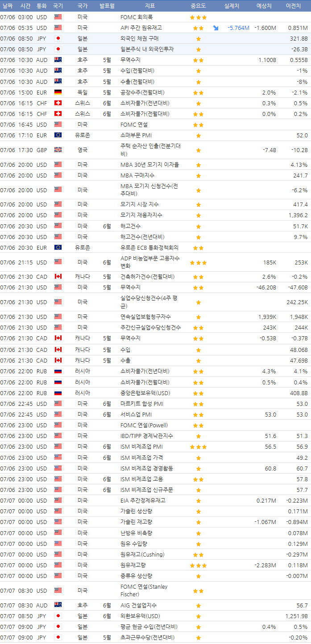Click the actual value -5.764M

(238, 28)
